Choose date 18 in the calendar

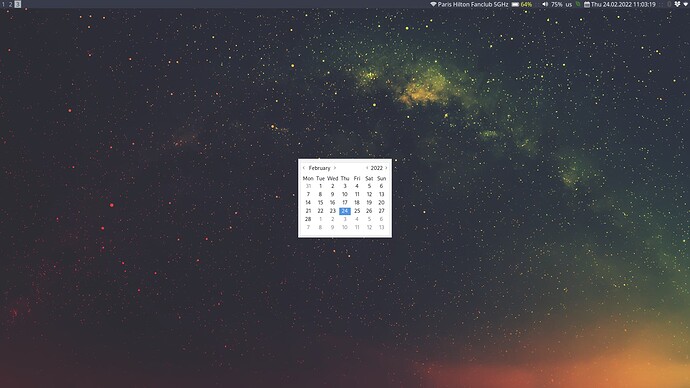(357, 203)
